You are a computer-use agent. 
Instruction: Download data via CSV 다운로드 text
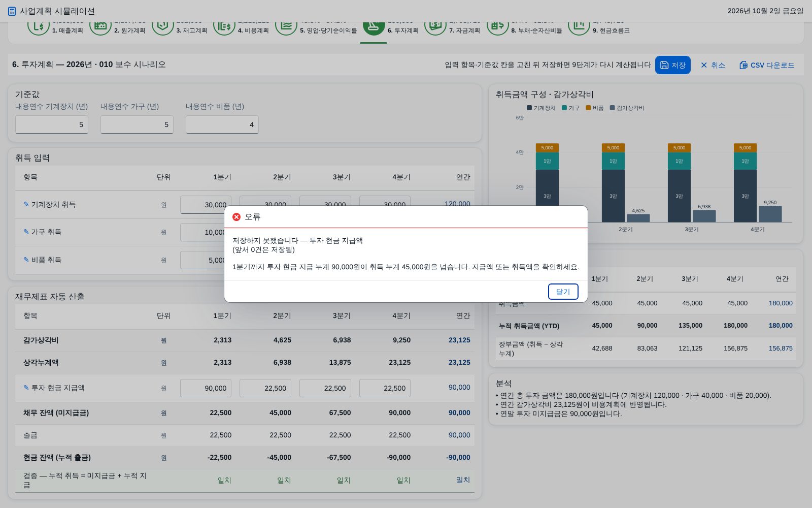(x=772, y=65)
